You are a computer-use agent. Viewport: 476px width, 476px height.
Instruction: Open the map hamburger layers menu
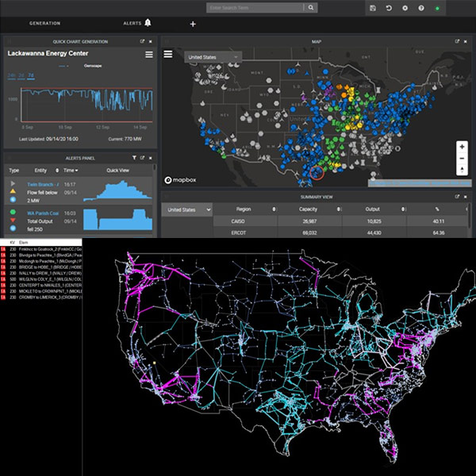coord(168,55)
